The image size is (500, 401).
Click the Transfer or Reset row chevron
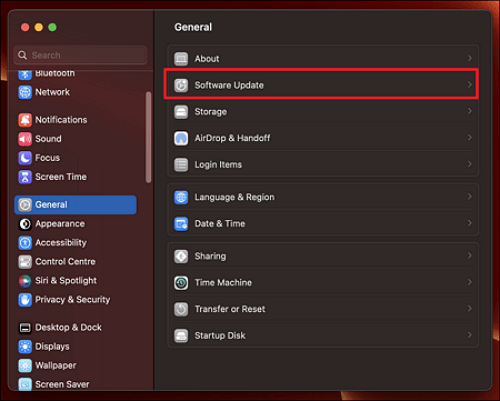point(470,309)
